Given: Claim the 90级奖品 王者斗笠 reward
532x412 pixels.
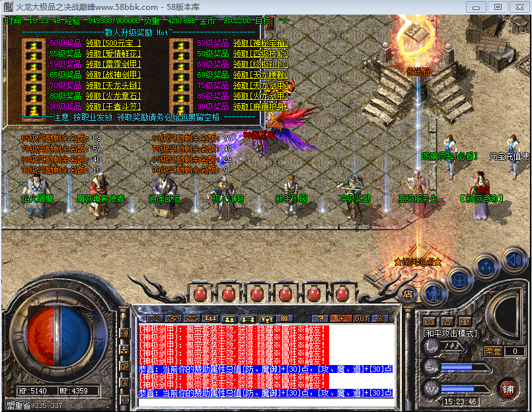Looking at the screenshot, I should coord(113,106).
